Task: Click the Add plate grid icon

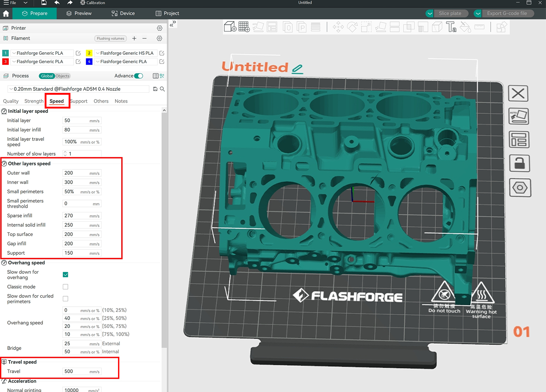Action: pyautogui.click(x=244, y=27)
